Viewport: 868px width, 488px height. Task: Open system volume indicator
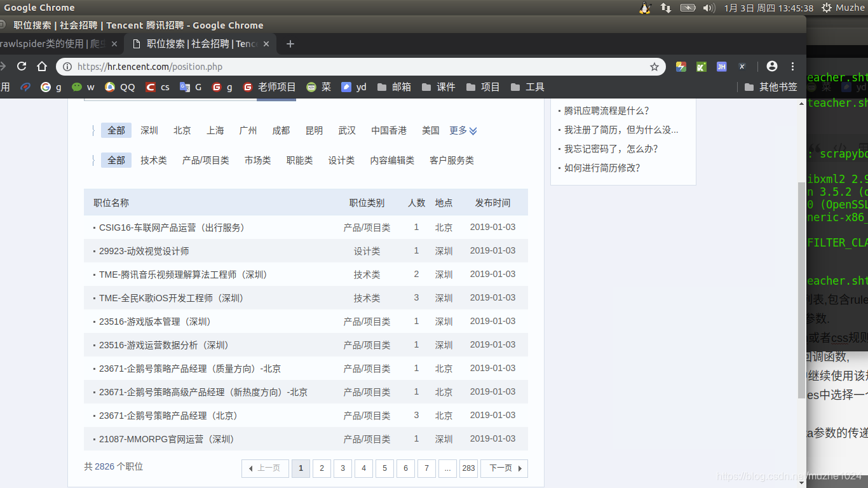[x=709, y=8]
